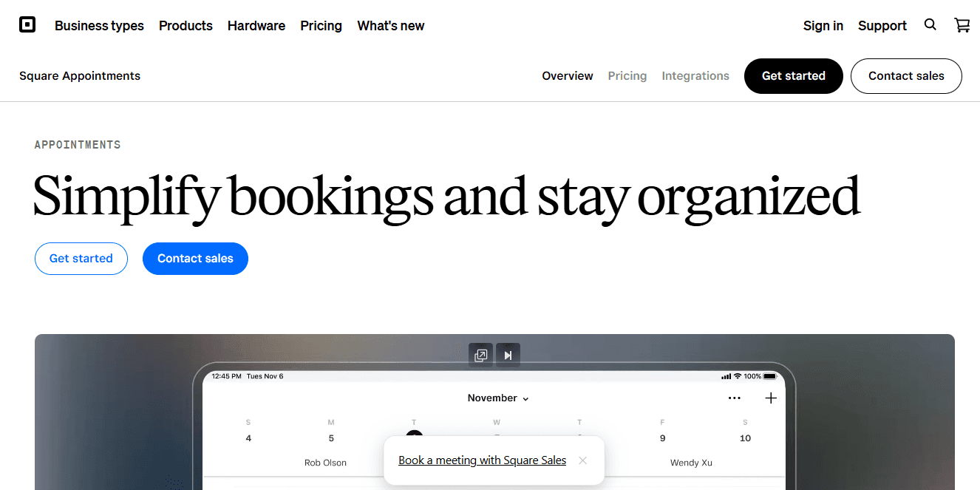Screen dimensions: 980x490
Task: Open the shopping cart icon
Action: 962,25
